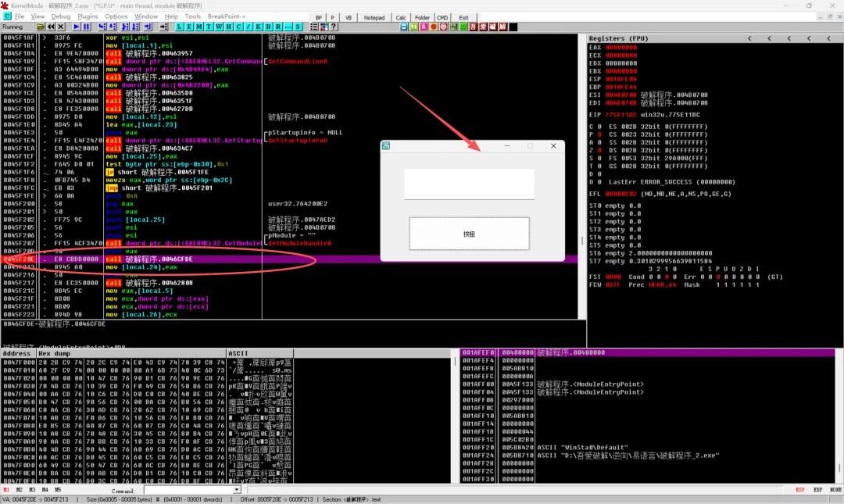
Task: Click the EAX register value
Action: [621, 48]
